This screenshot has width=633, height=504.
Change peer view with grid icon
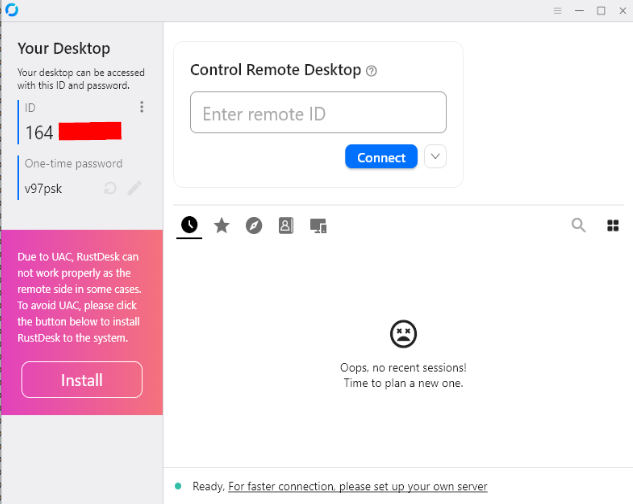point(613,225)
